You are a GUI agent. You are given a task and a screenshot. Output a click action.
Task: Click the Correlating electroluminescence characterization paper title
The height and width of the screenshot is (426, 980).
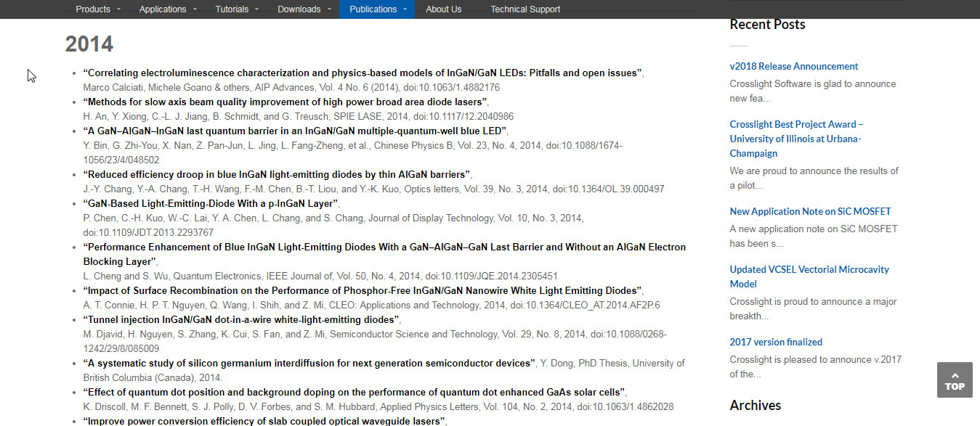click(x=363, y=73)
